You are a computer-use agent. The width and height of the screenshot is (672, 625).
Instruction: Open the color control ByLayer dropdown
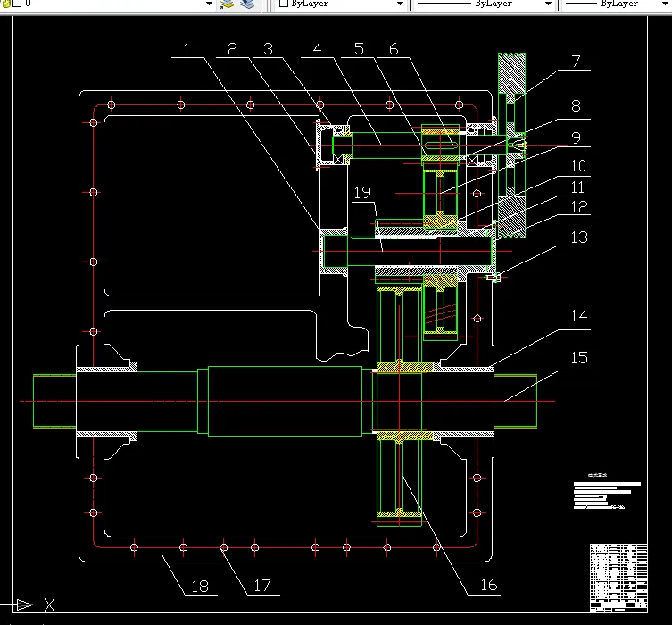[x=400, y=4]
